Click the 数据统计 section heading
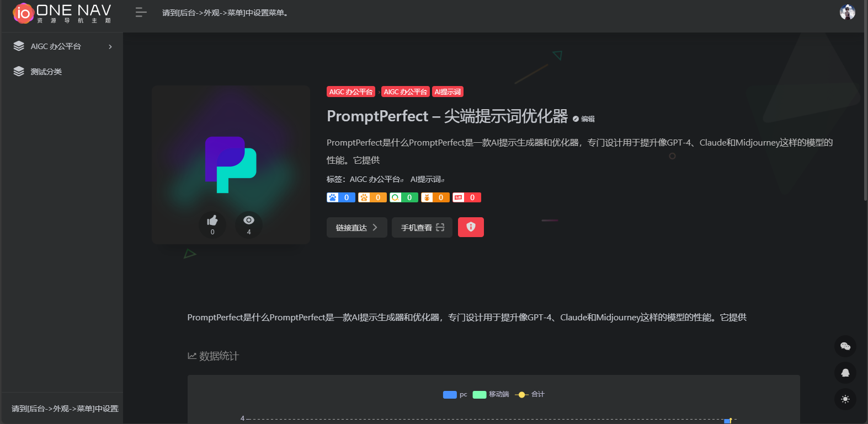The height and width of the screenshot is (424, 868). [214, 356]
